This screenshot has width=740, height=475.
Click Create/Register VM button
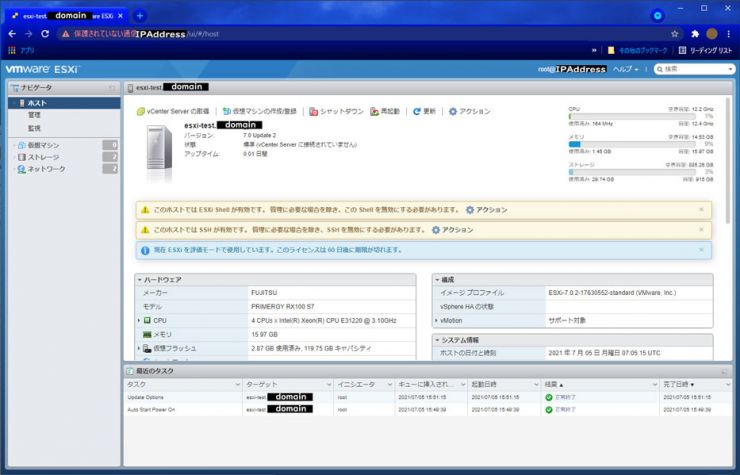260,111
